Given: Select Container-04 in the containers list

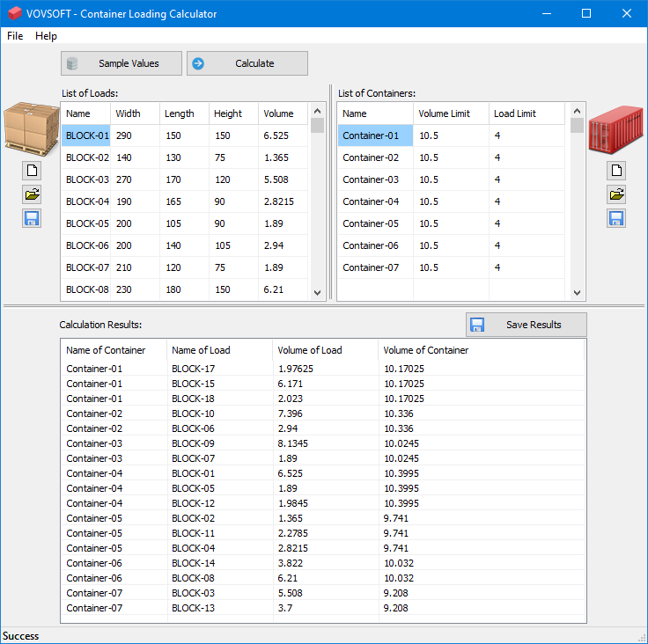Looking at the screenshot, I should (x=452, y=201).
